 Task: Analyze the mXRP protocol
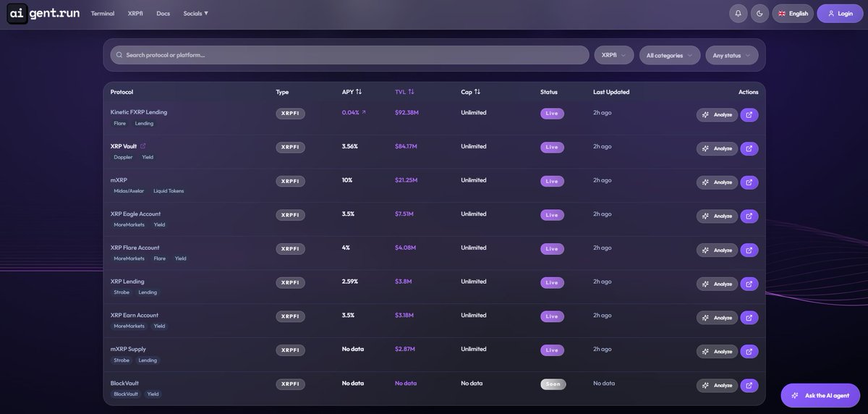pyautogui.click(x=717, y=182)
